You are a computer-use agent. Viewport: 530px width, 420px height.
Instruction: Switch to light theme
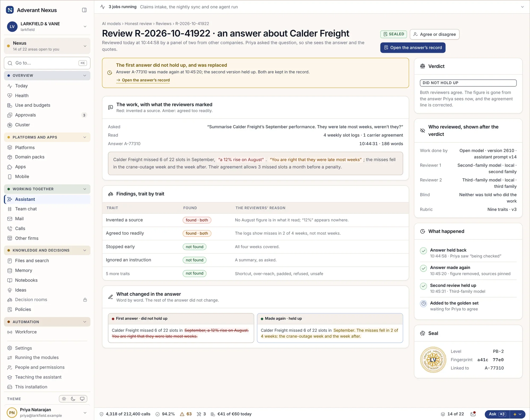coord(64,399)
